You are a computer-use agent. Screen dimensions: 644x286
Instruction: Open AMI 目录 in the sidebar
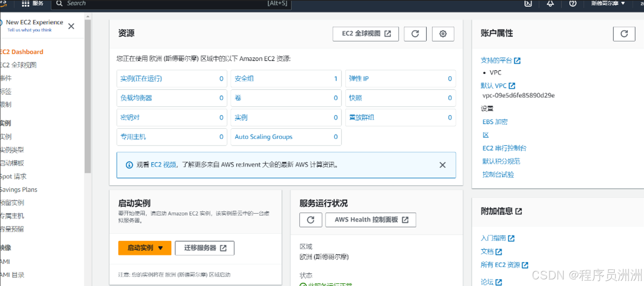click(x=12, y=275)
